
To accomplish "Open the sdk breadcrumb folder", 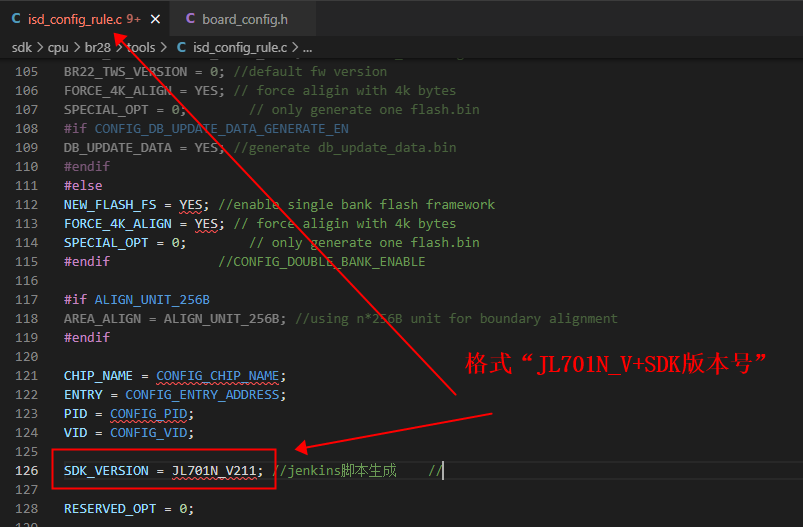I will point(22,48).
